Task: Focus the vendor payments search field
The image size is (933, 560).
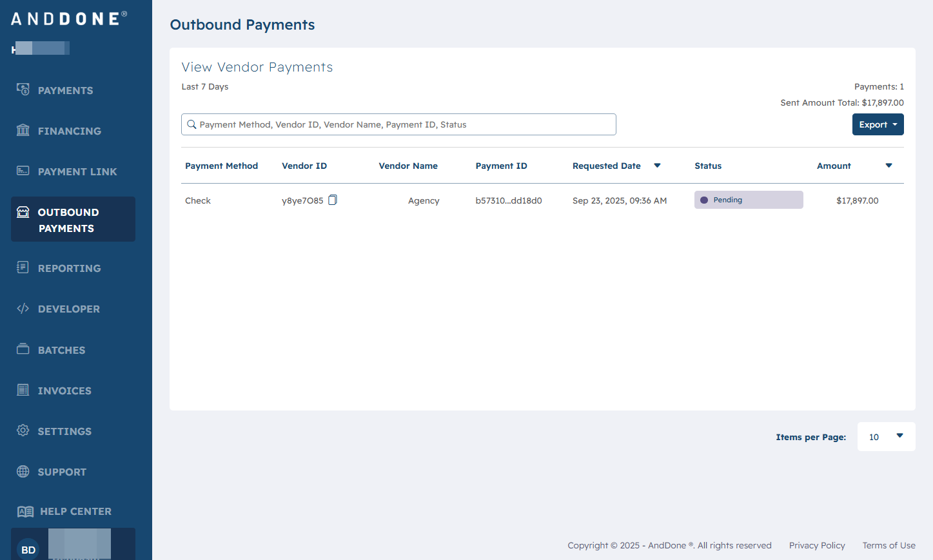Action: [x=398, y=124]
